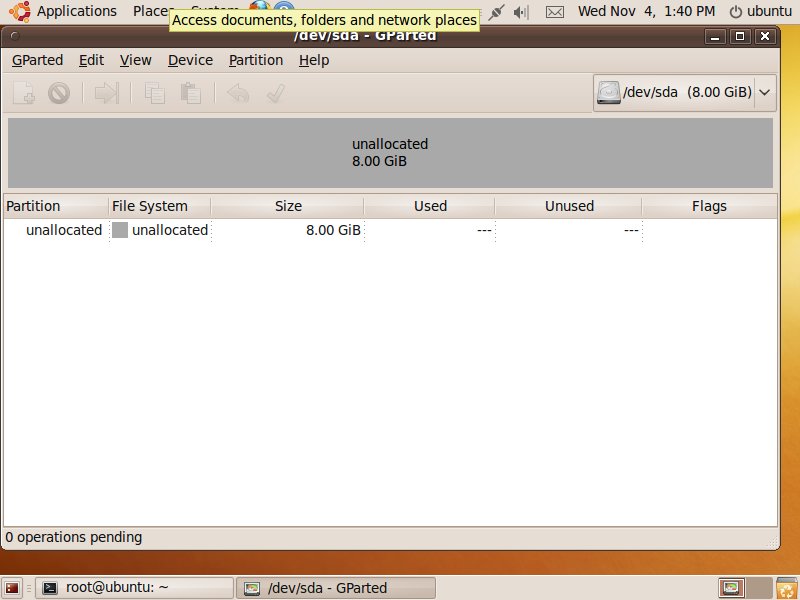Sort the table by Size column header
The width and height of the screenshot is (800, 600).
288,206
